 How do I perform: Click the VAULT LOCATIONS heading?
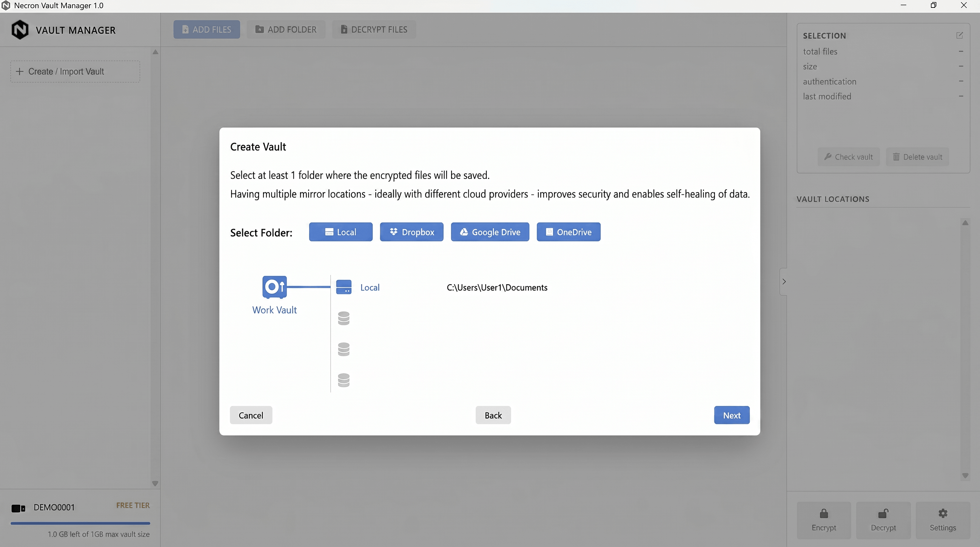pyautogui.click(x=833, y=199)
